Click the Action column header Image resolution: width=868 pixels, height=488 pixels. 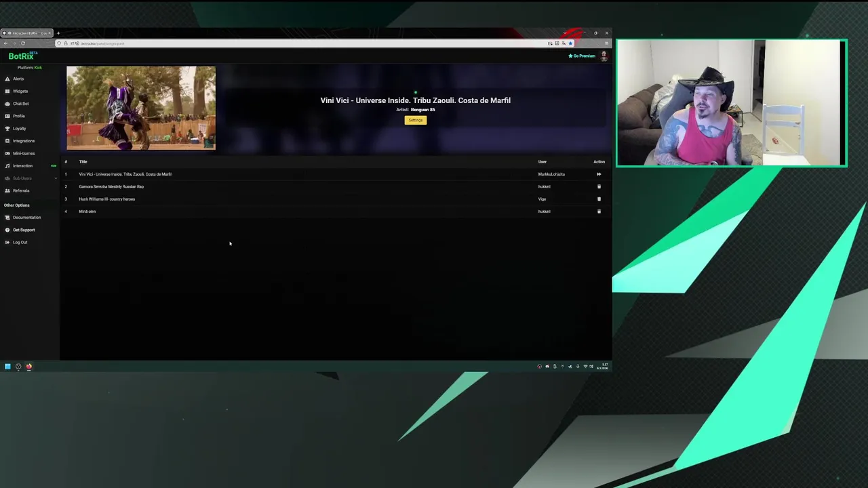pos(599,162)
